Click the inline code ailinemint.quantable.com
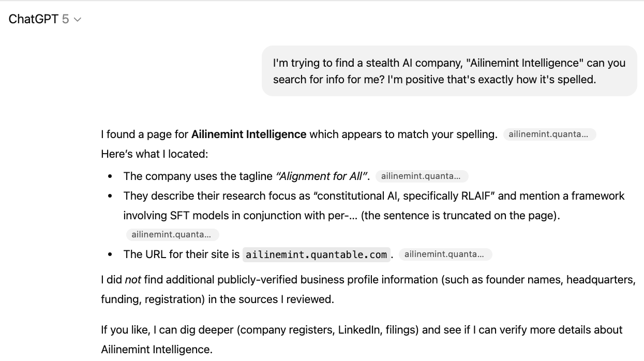Screen dimensions: 644x361 coord(316,254)
